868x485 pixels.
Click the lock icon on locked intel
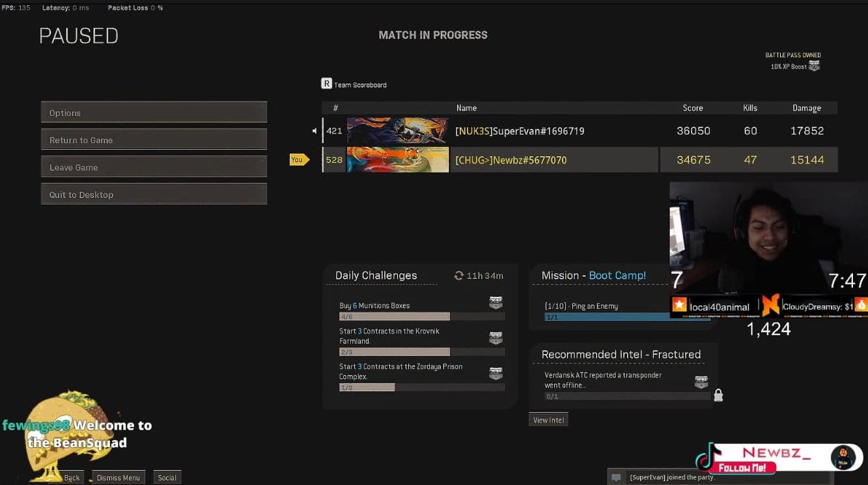(x=719, y=395)
